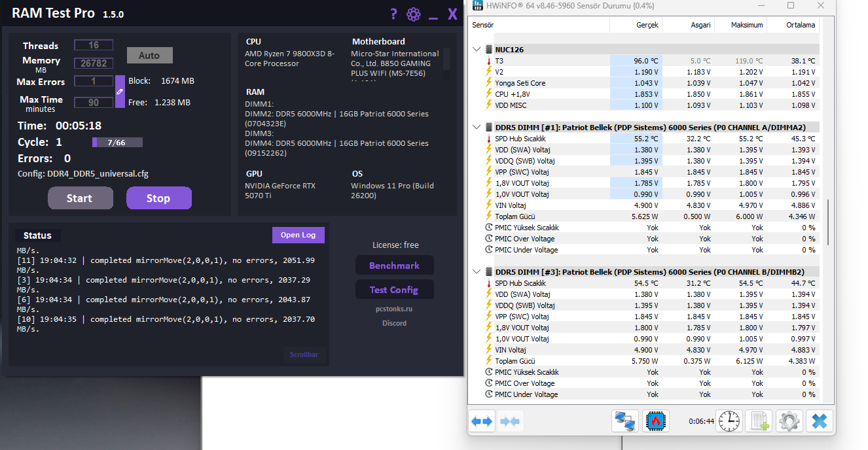Click the Memory MB field showing 26782

coord(94,63)
